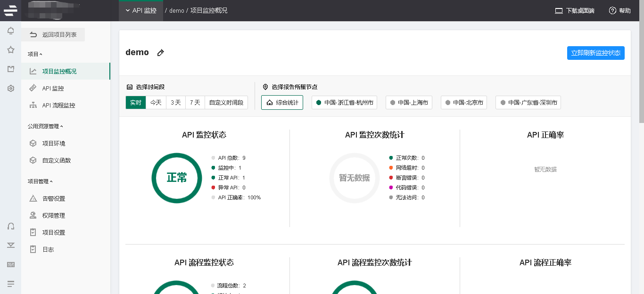Screen dimensions: 644x294
Task: Go to 告警设置 in the sidebar
Action: click(54, 199)
